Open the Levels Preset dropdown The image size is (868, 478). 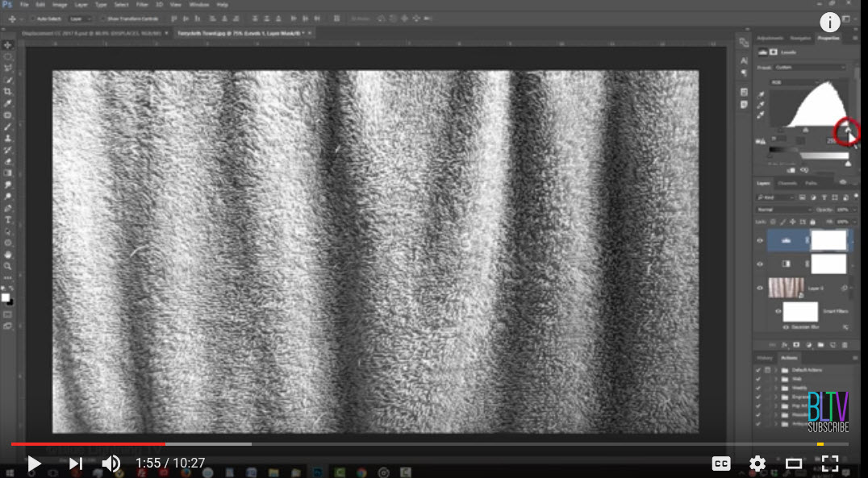811,67
